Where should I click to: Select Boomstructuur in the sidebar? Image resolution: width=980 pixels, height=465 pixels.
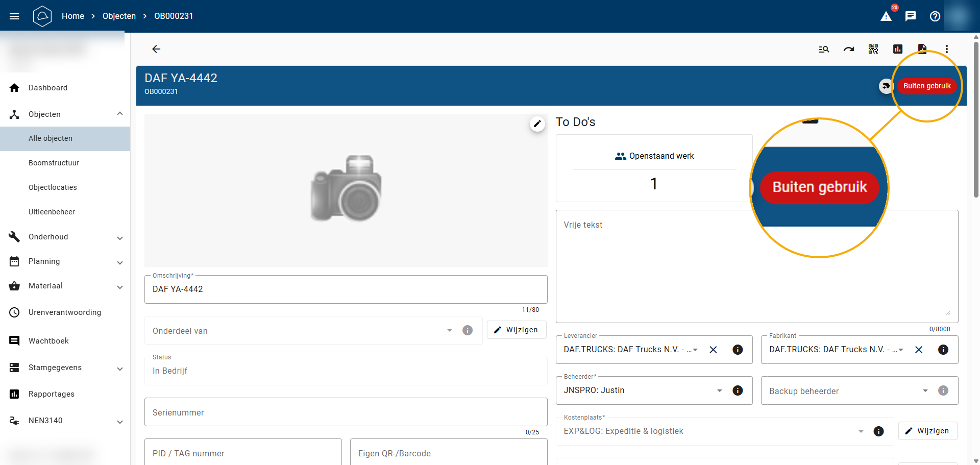(54, 163)
